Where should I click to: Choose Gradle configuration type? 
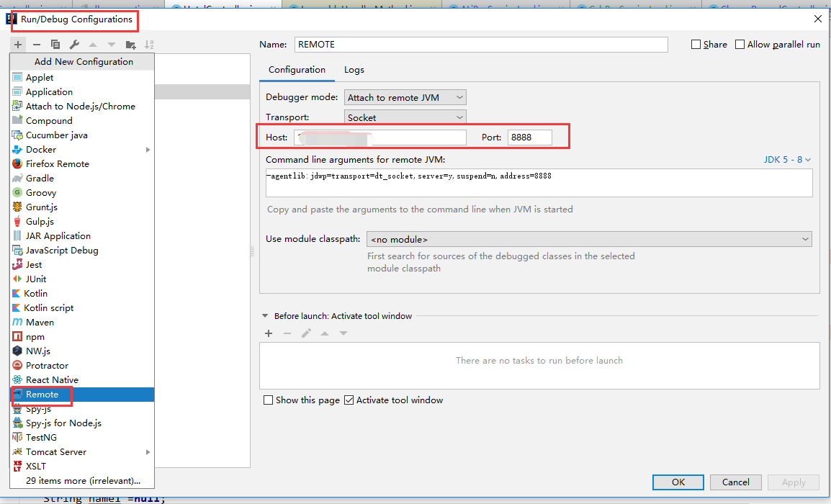click(x=82, y=178)
